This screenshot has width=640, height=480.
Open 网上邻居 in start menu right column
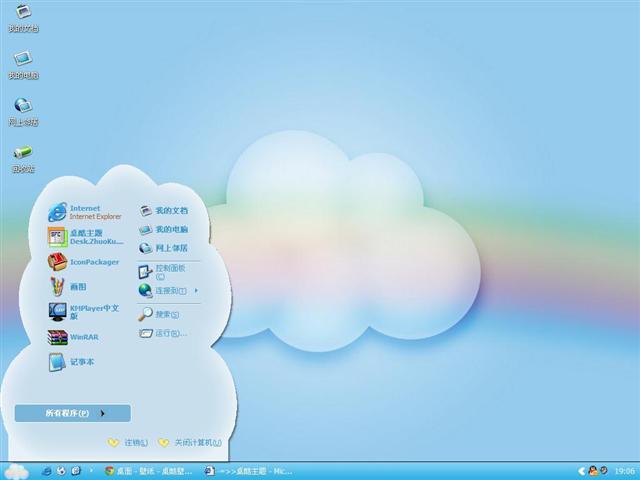pos(164,248)
